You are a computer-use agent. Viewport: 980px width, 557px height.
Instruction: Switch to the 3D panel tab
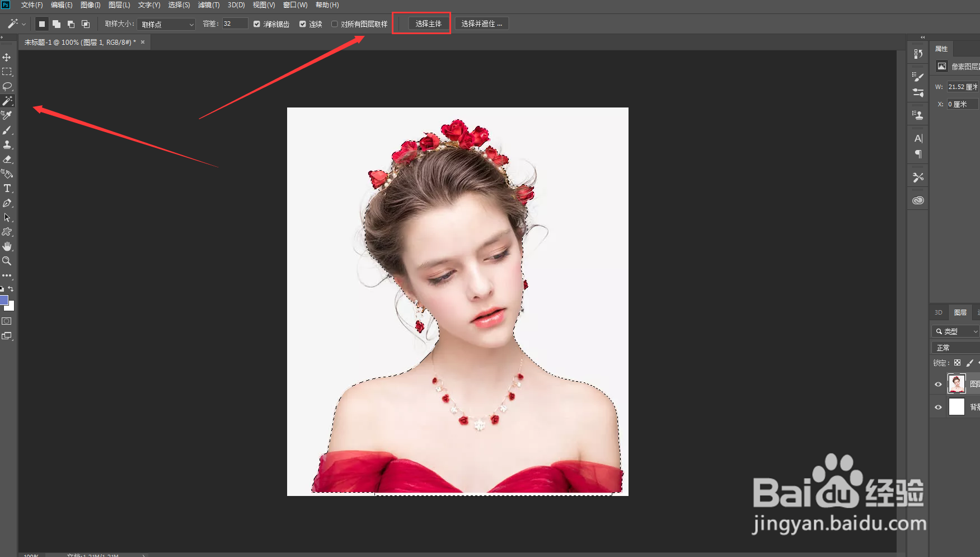coord(939,312)
